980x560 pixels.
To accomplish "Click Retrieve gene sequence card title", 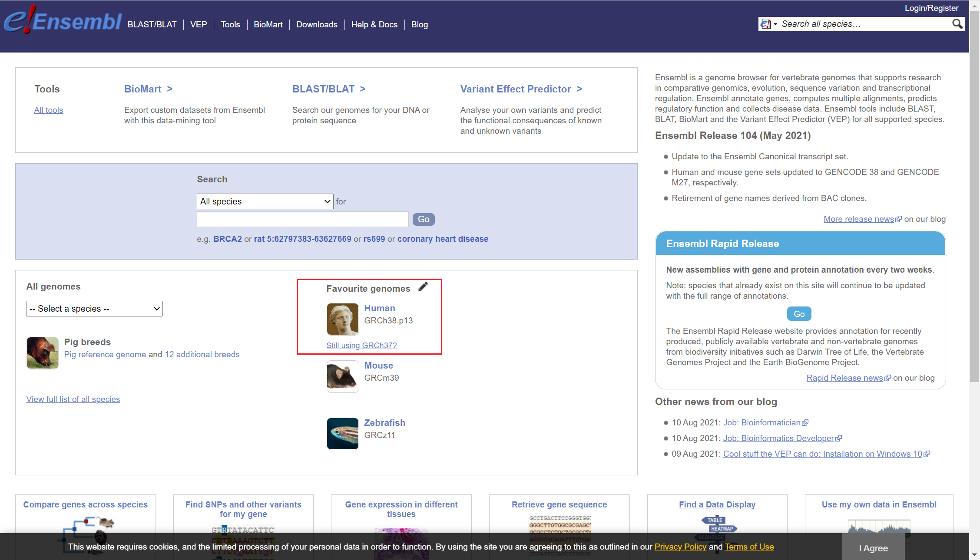I will [560, 505].
